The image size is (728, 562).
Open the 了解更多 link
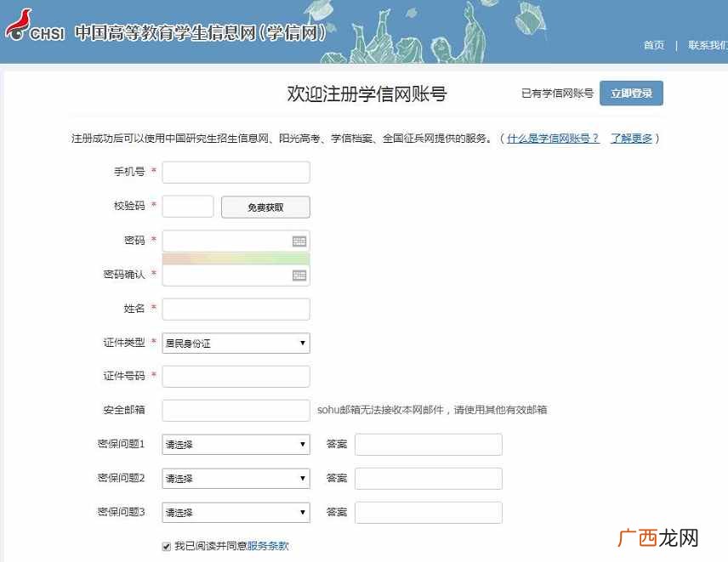631,139
